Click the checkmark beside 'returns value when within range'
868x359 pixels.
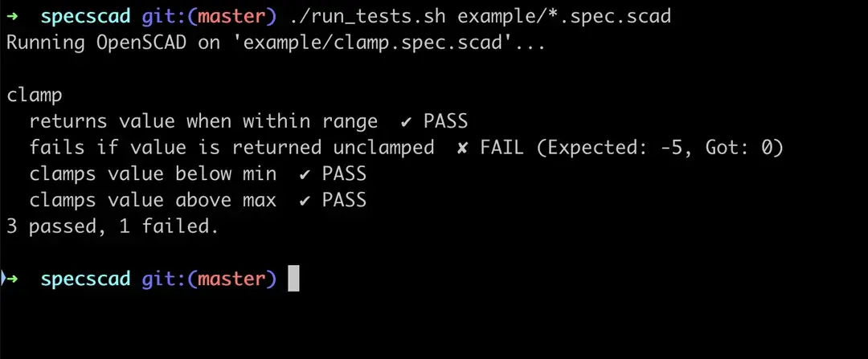coord(406,122)
